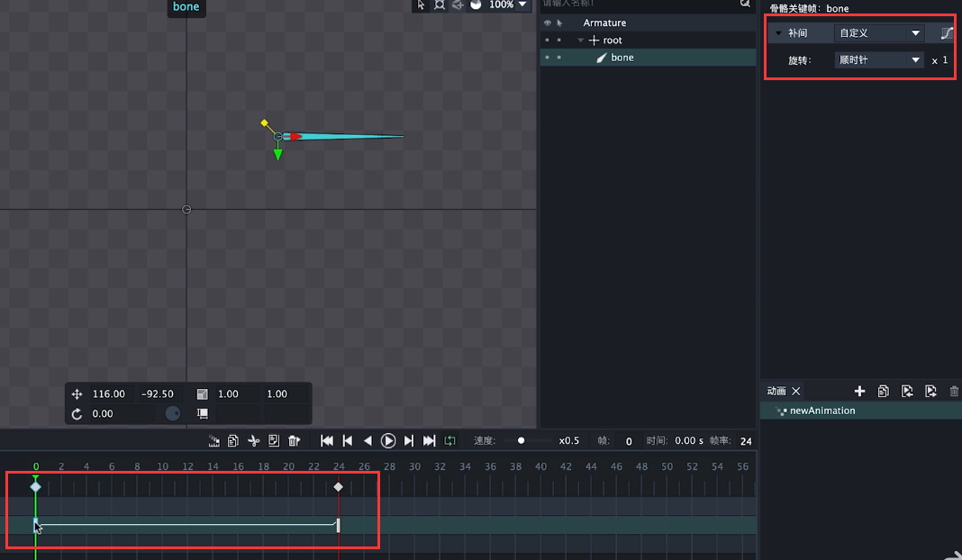The height and width of the screenshot is (560, 962).
Task: Select the pointer tool above the canvas
Action: pyautogui.click(x=421, y=5)
